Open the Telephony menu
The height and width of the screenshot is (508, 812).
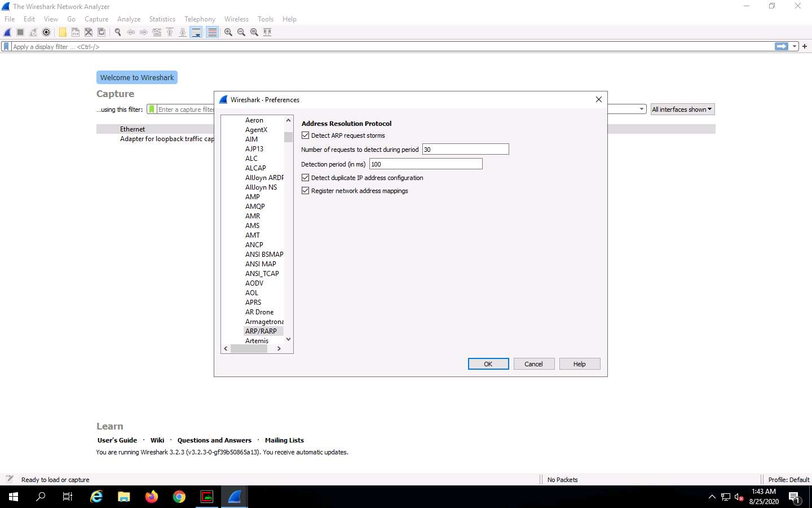pos(200,19)
